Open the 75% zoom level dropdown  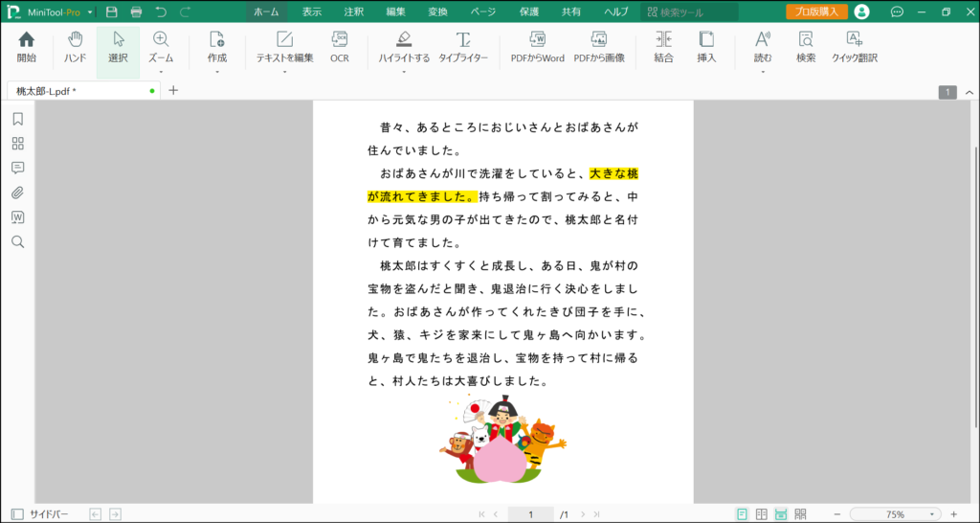(932, 514)
